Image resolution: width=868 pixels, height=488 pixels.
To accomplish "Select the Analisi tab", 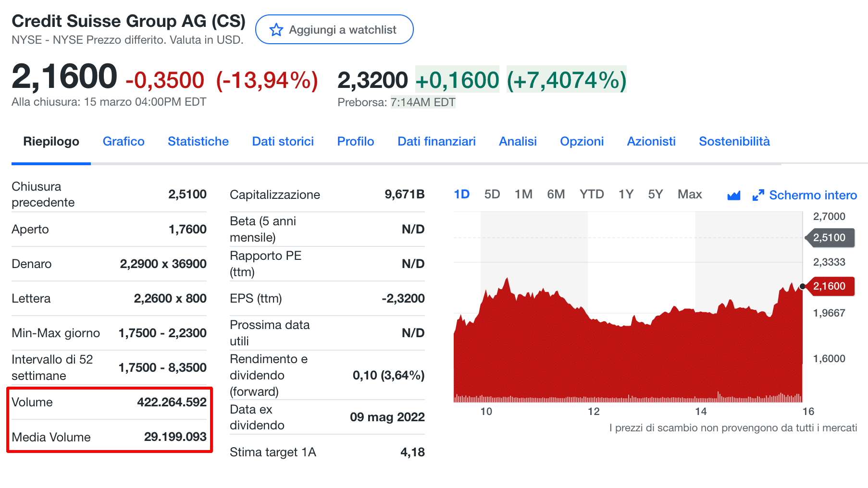I will point(518,141).
